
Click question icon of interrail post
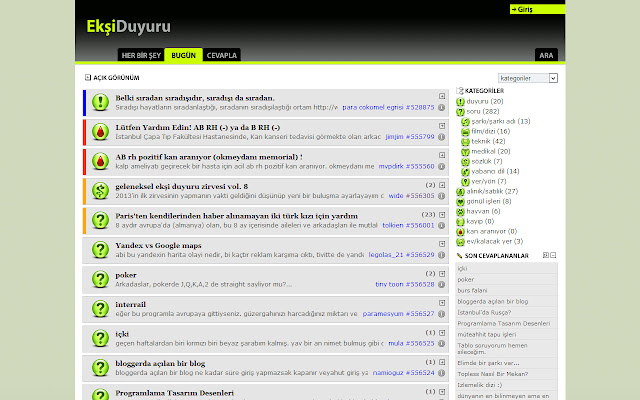tap(100, 309)
